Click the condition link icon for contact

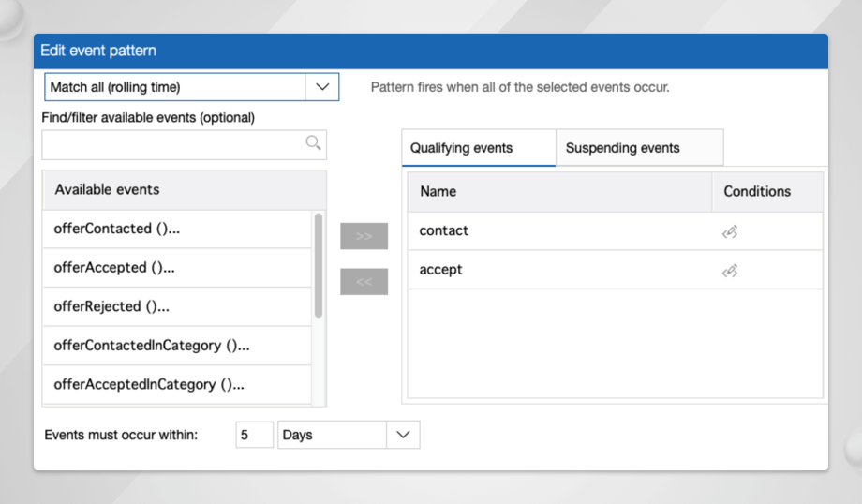coord(730,231)
